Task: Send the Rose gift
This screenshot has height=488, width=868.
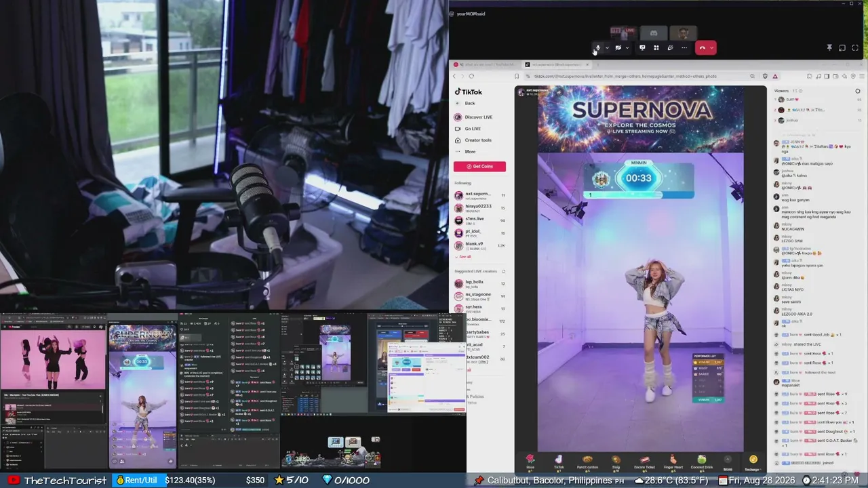Action: pyautogui.click(x=530, y=462)
